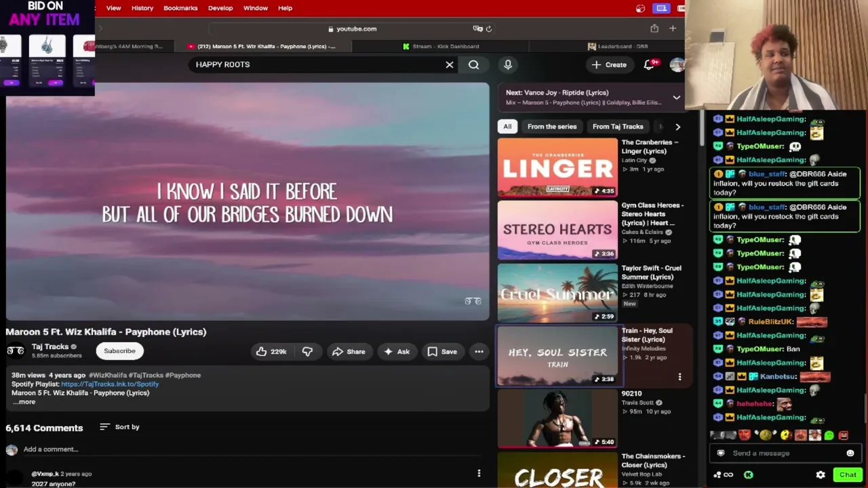This screenshot has height=488, width=868.
Task: Select the All filter chip
Action: click(x=507, y=127)
